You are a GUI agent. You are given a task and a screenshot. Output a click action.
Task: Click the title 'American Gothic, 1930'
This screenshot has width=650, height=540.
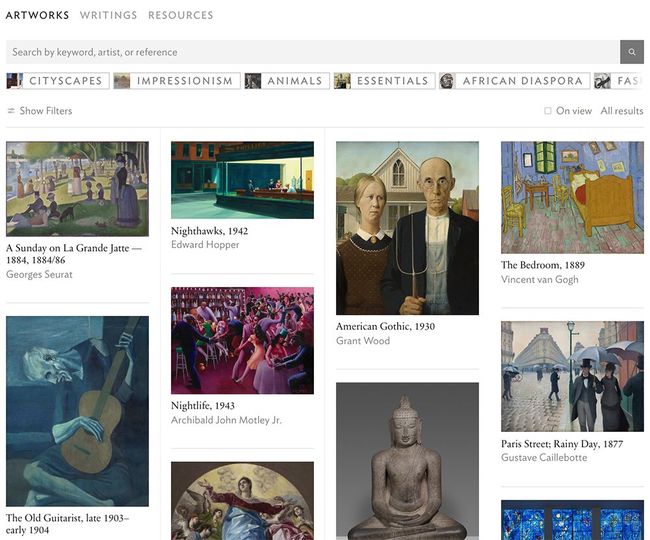(386, 327)
